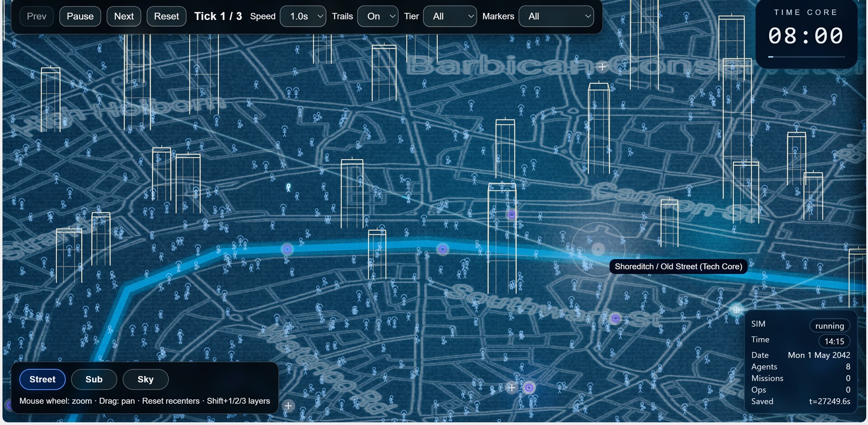Viewport: 868px width, 425px height.
Task: Click the leftmost purple ring marker on the river
Action: [x=287, y=249]
